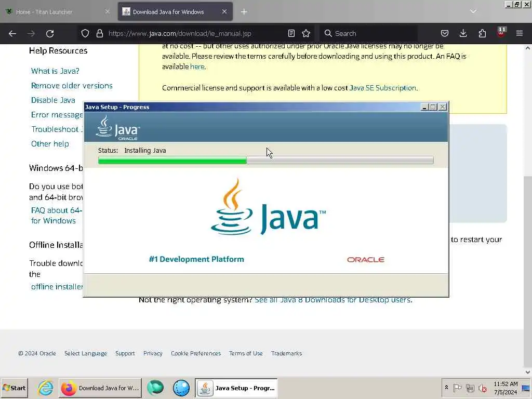Click Select Language in the footer
The height and width of the screenshot is (399, 532).
tap(86, 353)
